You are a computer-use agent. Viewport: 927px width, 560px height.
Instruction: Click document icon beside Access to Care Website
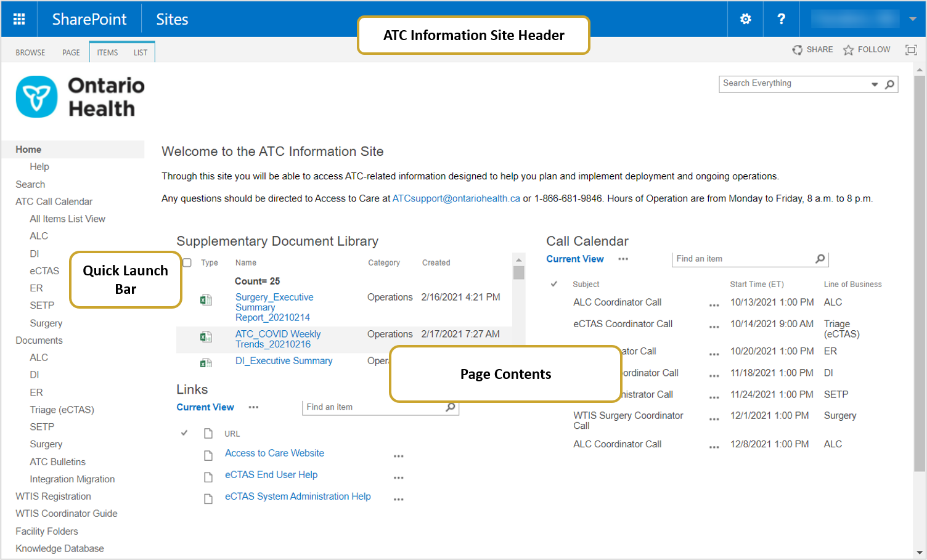[208, 456]
